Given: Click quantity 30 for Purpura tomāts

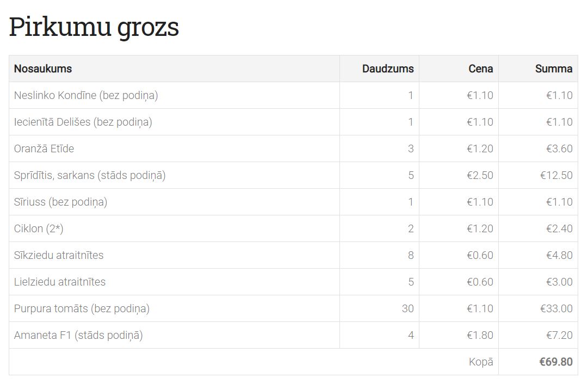Looking at the screenshot, I should click(407, 308).
